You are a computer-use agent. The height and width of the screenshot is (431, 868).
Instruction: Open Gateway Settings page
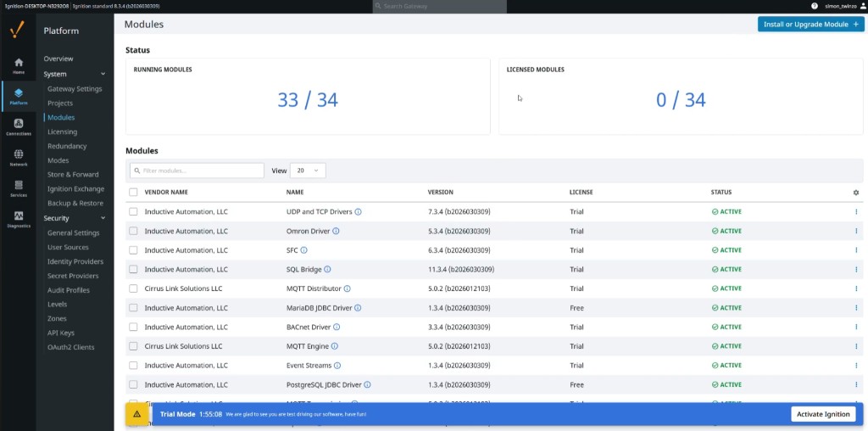[75, 88]
